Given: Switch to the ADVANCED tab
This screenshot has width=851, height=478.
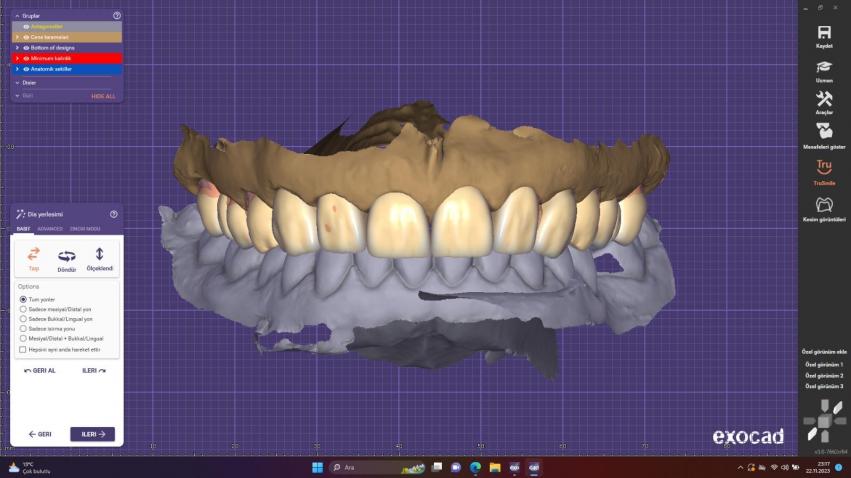Looking at the screenshot, I should (x=50, y=229).
